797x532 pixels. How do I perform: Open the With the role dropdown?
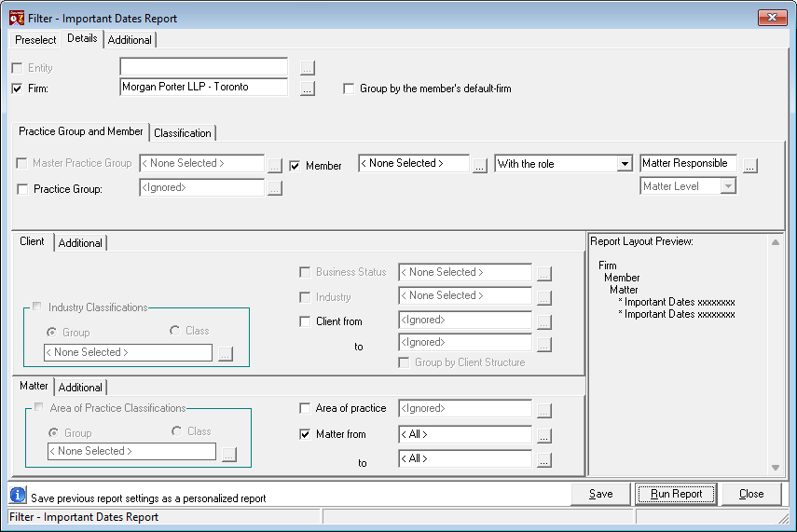point(625,164)
